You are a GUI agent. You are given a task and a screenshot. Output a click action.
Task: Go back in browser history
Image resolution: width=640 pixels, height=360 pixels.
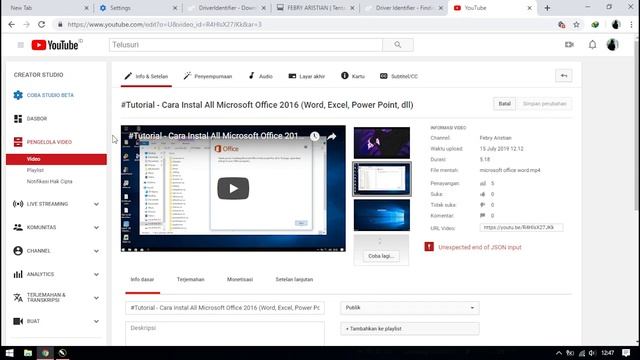[x=11, y=24]
